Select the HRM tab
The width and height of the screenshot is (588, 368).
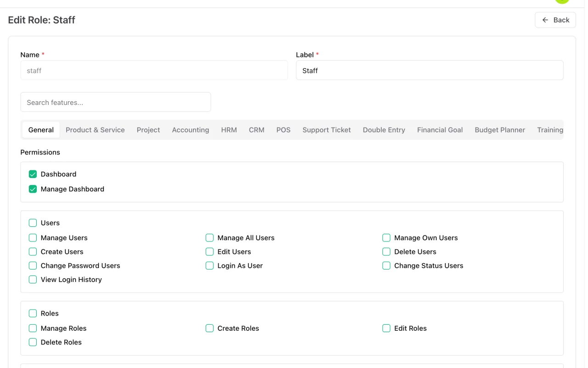[229, 130]
